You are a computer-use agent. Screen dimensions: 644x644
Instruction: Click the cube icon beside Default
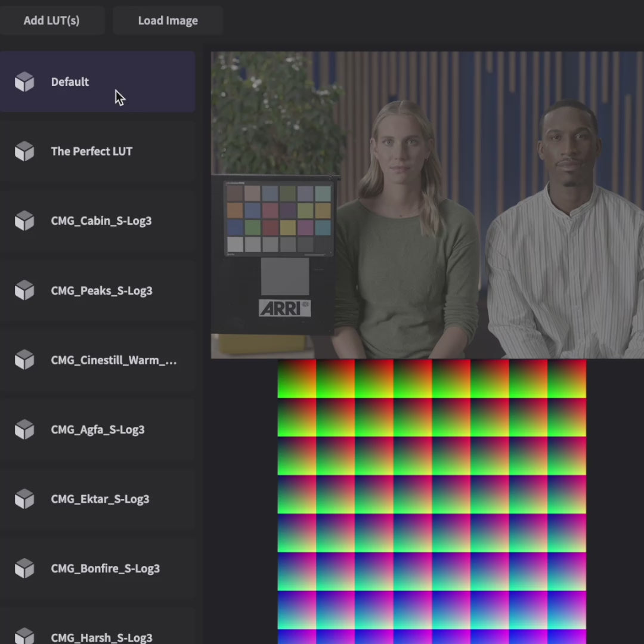point(24,82)
